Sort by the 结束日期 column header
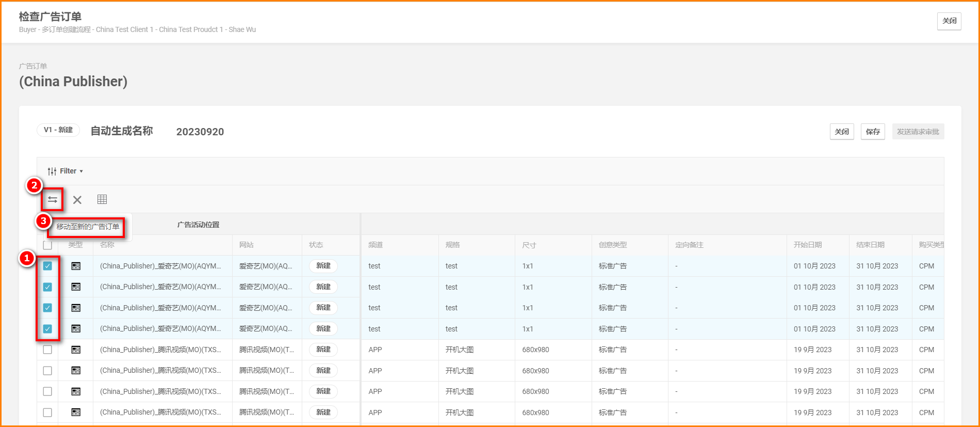Viewport: 980px width, 427px height. pyautogui.click(x=871, y=245)
